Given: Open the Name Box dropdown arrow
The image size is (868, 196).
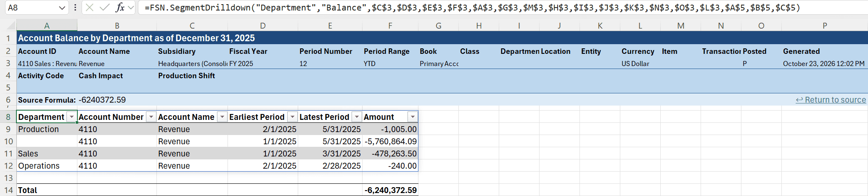Looking at the screenshot, I should 62,8.
